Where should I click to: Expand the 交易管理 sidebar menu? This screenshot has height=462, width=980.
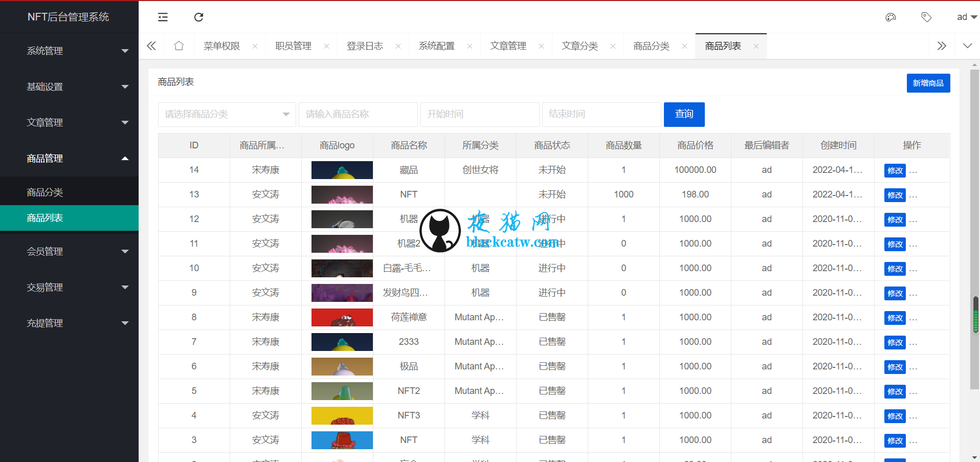[69, 287]
